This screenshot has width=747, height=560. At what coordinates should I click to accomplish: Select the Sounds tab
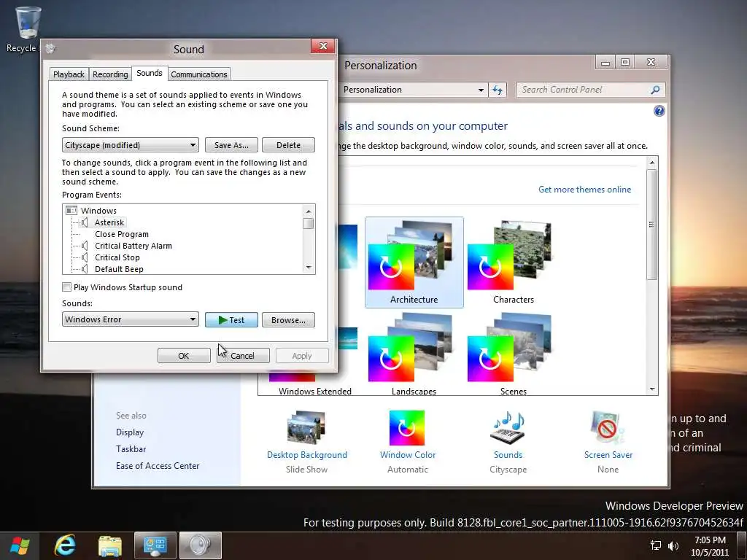(149, 73)
